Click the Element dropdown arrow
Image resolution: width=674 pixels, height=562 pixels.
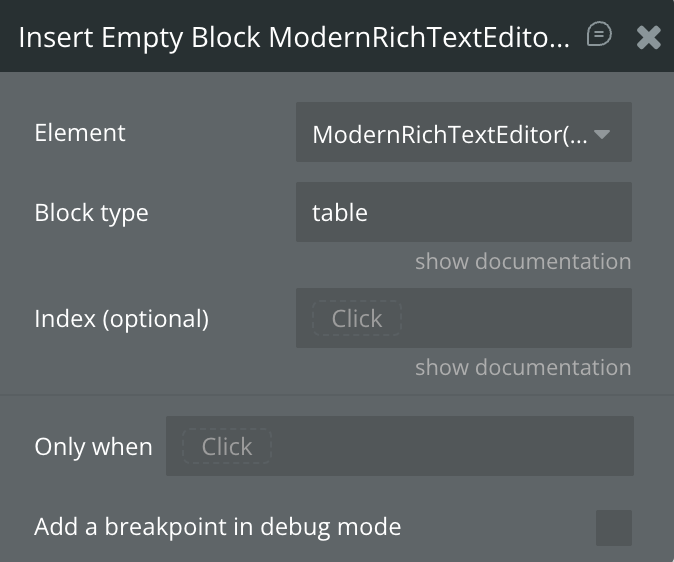(602, 133)
